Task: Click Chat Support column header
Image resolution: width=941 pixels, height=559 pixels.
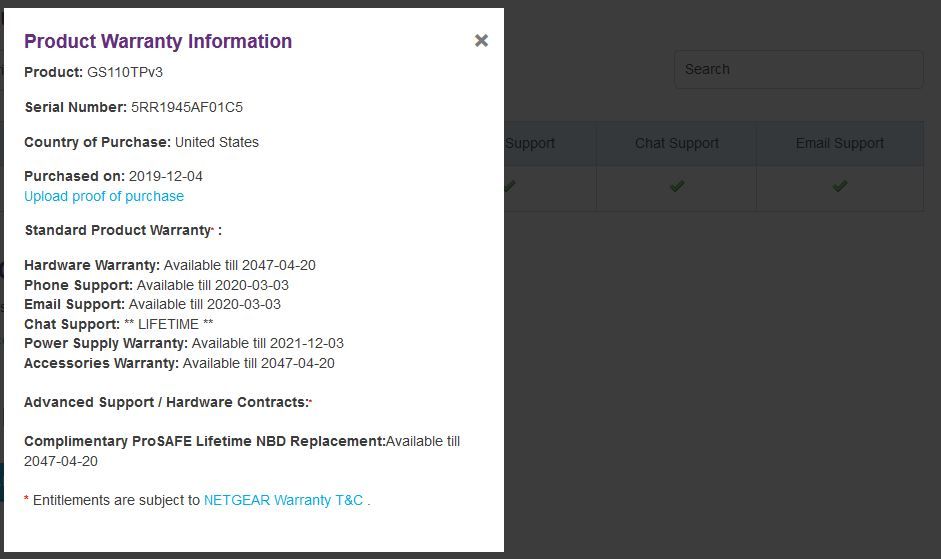Action: click(677, 144)
